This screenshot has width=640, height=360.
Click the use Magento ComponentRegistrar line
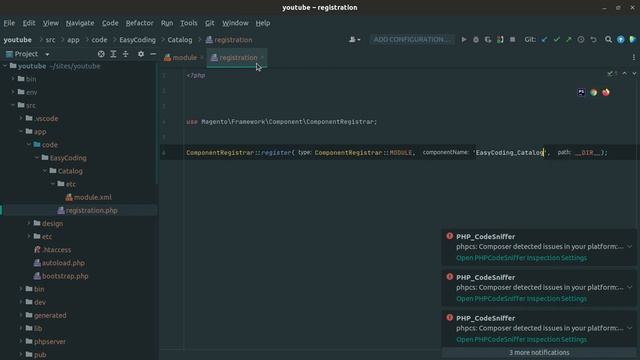click(282, 122)
